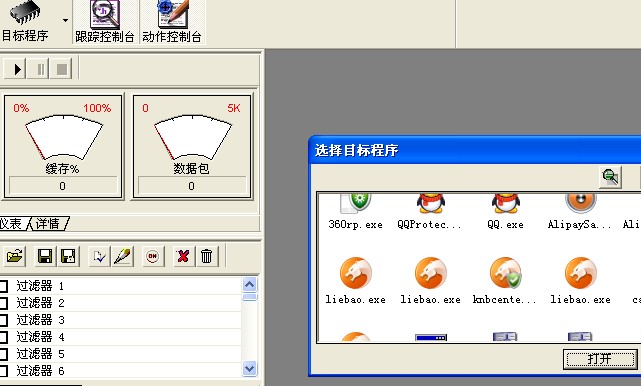Open the dropdown arrow beside 目标程序
641x386 pixels.
pyautogui.click(x=65, y=20)
